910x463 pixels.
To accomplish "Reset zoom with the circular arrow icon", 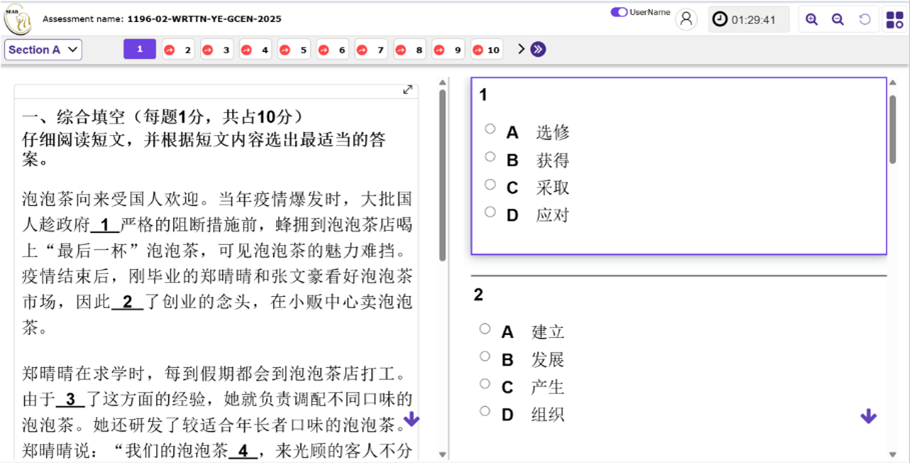I will pos(865,20).
